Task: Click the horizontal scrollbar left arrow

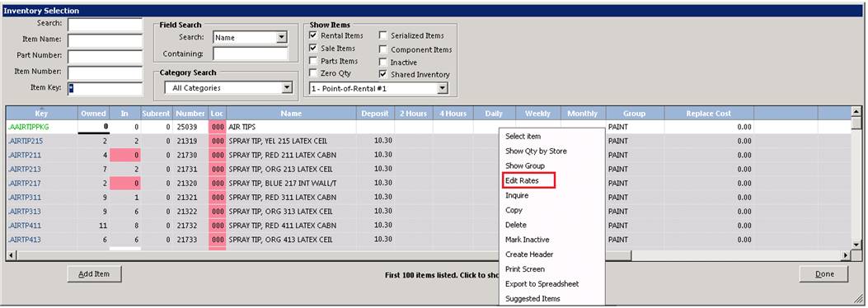Action: pos(11,255)
